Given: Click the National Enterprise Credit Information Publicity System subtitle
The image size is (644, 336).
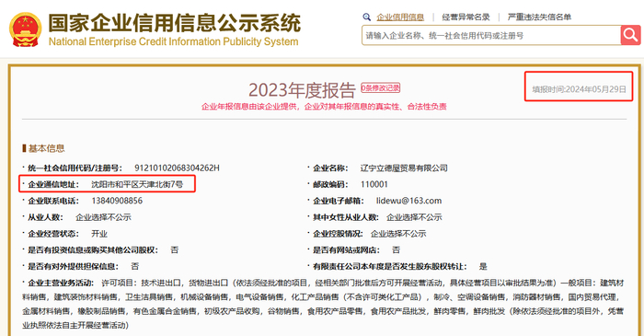Looking at the screenshot, I should [x=173, y=41].
